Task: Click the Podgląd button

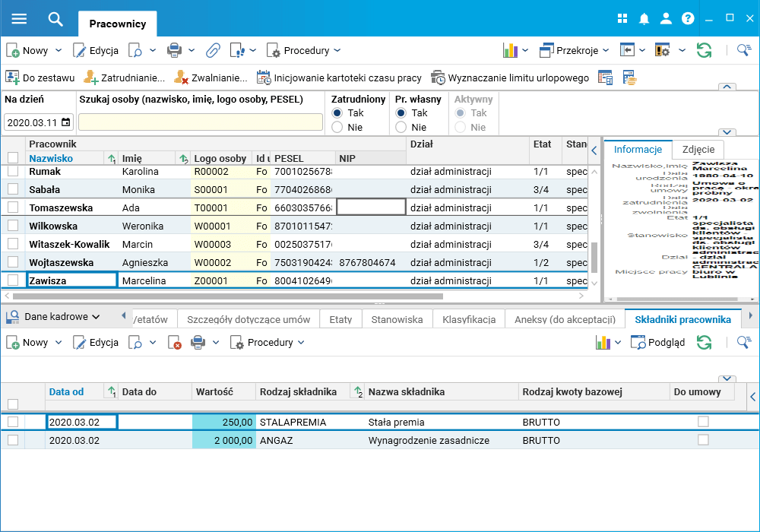Action: click(x=658, y=343)
